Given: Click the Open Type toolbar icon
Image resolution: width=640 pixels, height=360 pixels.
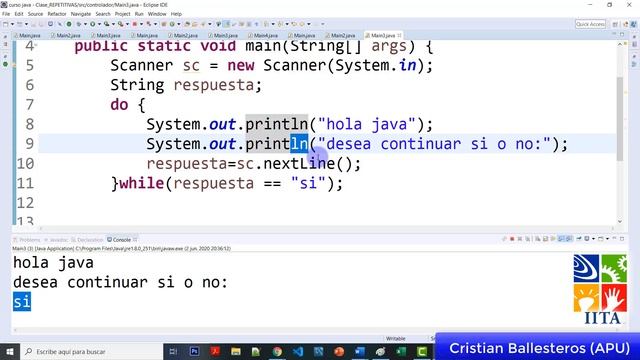Looking at the screenshot, I should [187, 24].
